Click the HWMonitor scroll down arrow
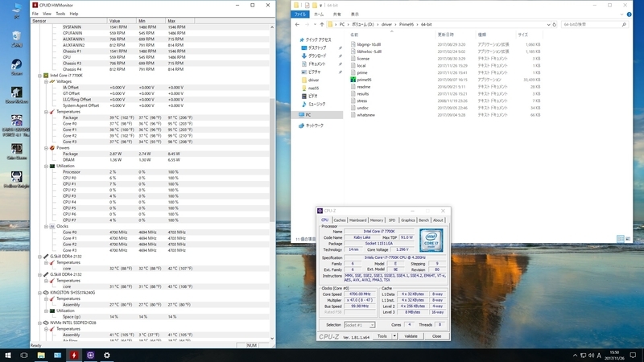 tap(272, 338)
